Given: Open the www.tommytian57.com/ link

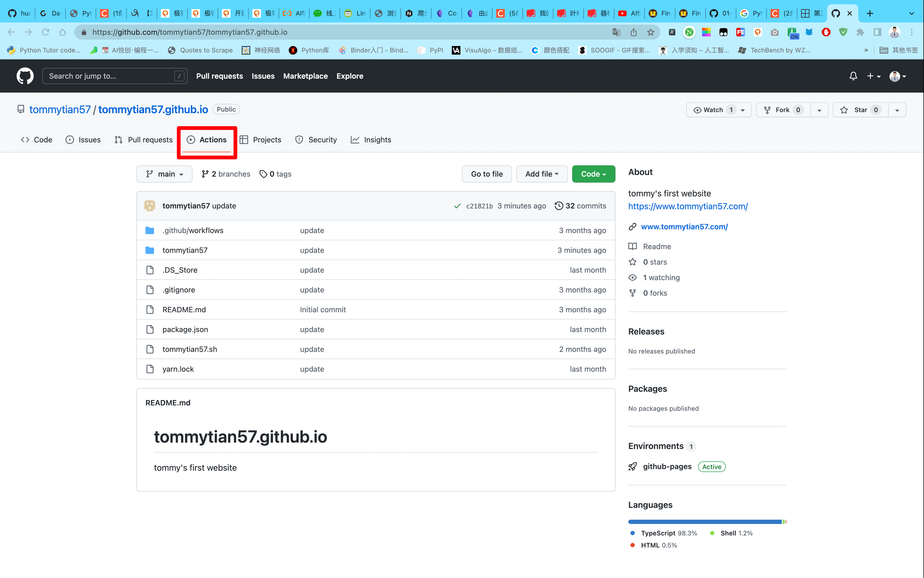Looking at the screenshot, I should 684,226.
